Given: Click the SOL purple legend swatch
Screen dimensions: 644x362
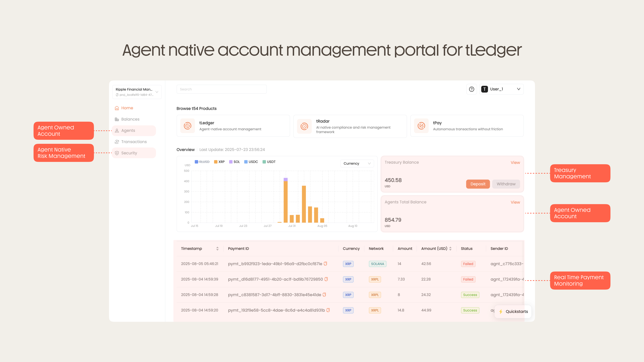Looking at the screenshot, I should click(x=231, y=162).
